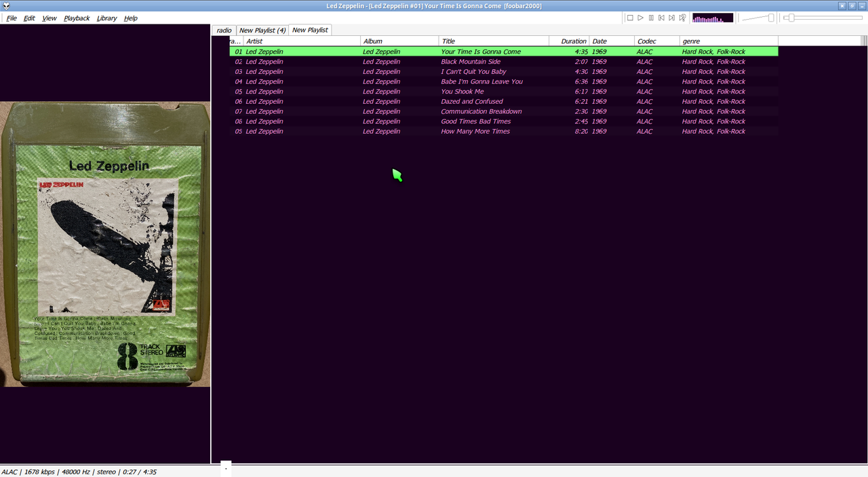Image resolution: width=868 pixels, height=477 pixels.
Task: Open the View menu
Action: click(x=50, y=18)
